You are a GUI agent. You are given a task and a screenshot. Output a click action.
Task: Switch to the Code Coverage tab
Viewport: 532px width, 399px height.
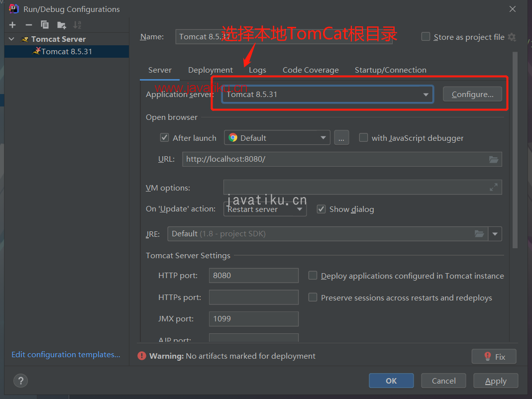pos(311,70)
